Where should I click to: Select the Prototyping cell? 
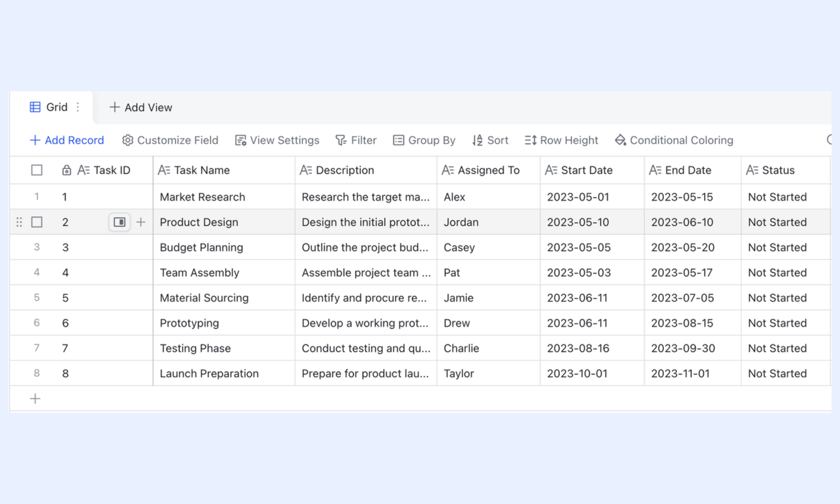point(224,323)
